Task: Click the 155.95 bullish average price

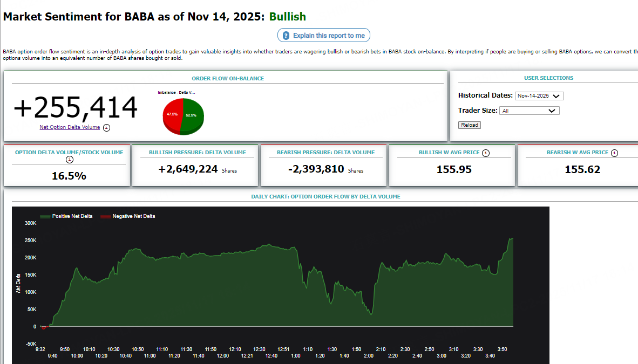Action: (x=454, y=169)
